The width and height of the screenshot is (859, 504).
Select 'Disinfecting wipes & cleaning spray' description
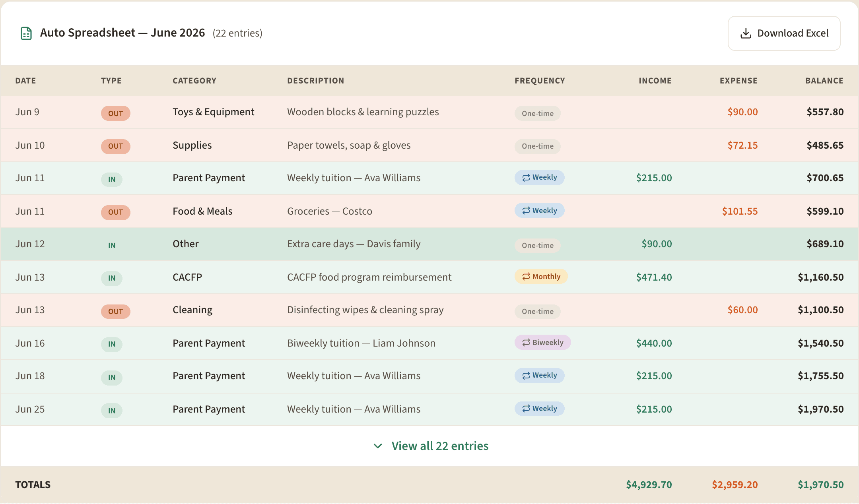(x=365, y=310)
